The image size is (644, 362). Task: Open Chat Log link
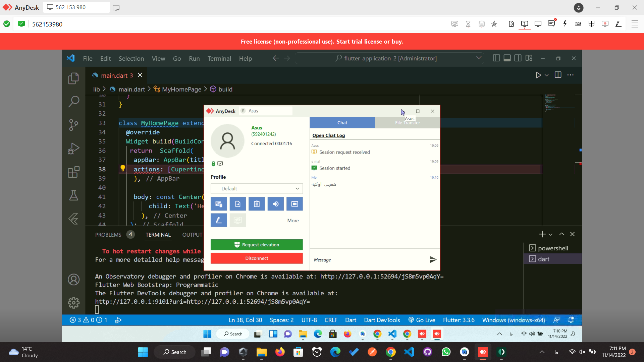click(328, 135)
